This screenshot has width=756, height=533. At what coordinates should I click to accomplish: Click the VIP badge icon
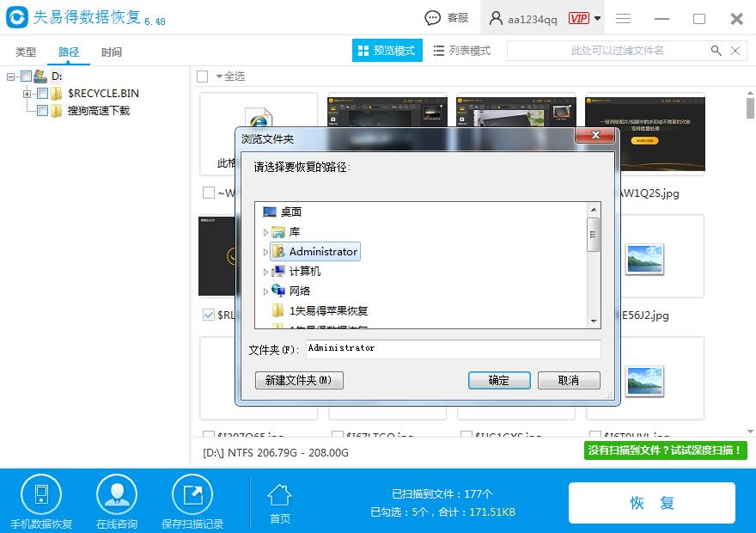tap(578, 18)
